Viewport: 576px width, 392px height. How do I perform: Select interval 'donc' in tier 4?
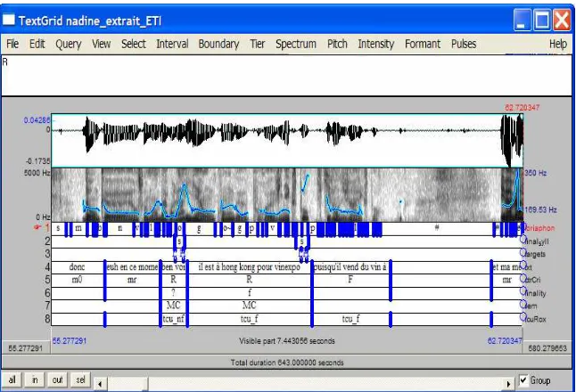pos(78,267)
